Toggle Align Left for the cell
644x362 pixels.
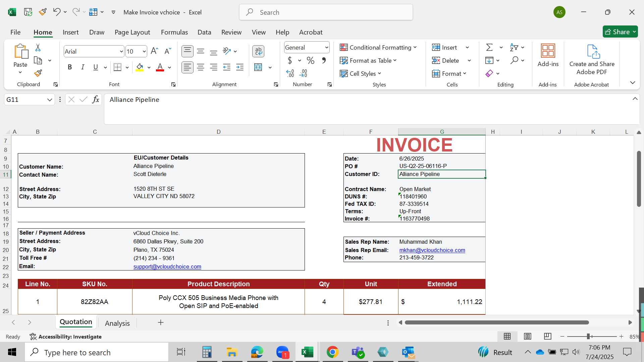[x=187, y=67]
